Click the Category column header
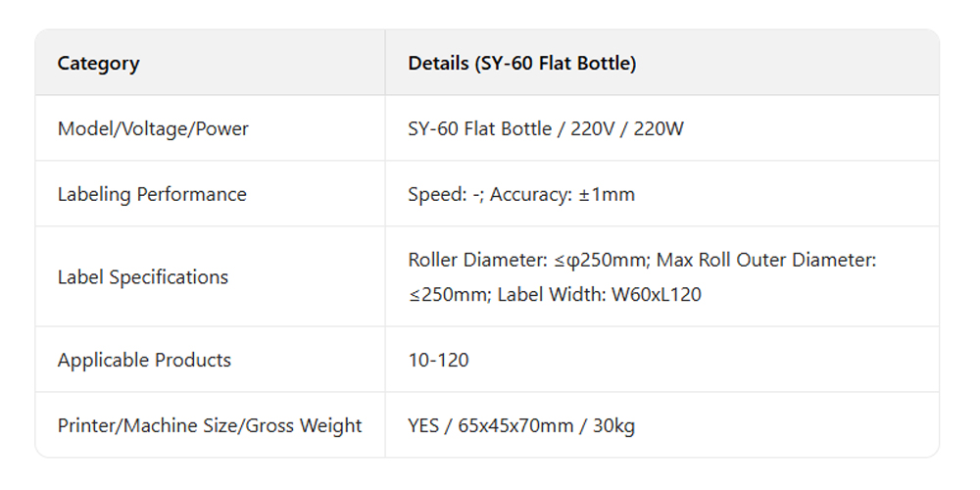 click(98, 64)
